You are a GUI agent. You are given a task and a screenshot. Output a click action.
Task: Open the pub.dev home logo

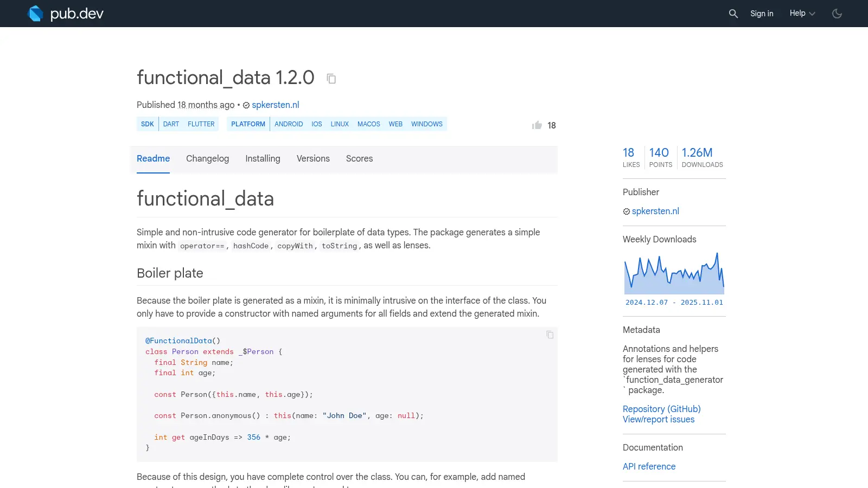tap(66, 14)
